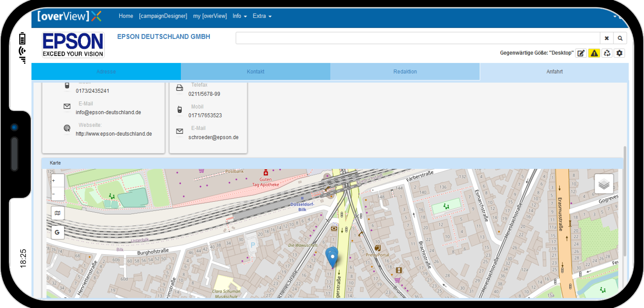Switch to the Kontakt tab
Screen dimensions: 644x308
[256, 72]
